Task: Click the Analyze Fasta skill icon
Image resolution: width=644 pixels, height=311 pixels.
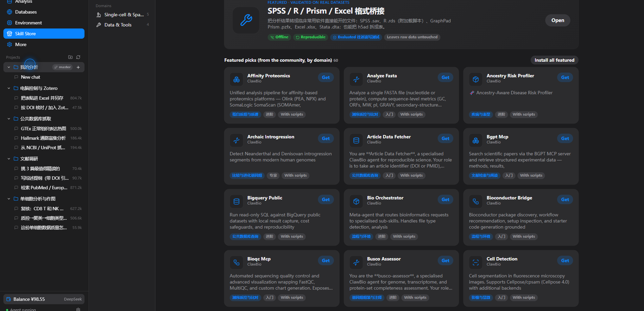Action: pos(356,79)
